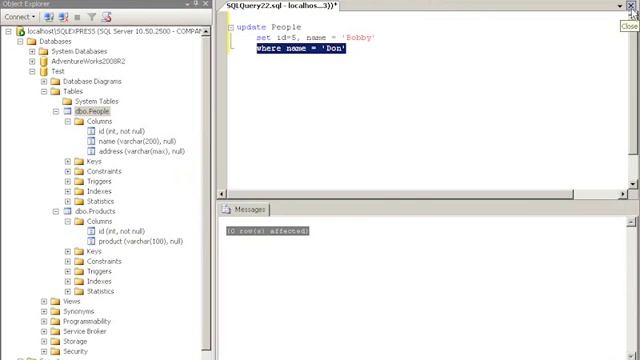Expand Keys folder under dbo.Products

coord(68,251)
